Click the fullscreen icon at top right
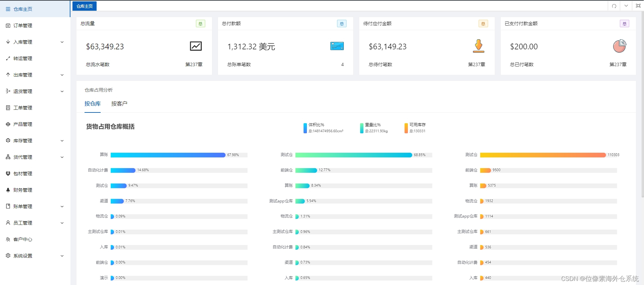The image size is (644, 285). (638, 6)
